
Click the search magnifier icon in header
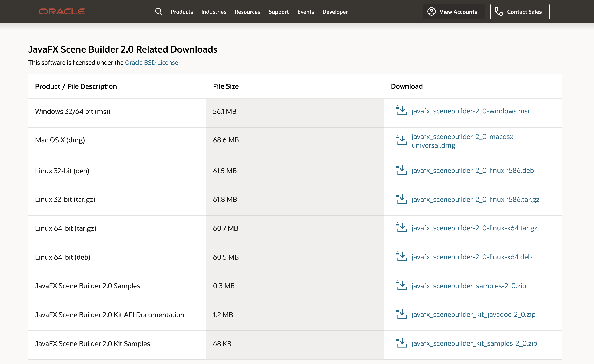pos(158,12)
